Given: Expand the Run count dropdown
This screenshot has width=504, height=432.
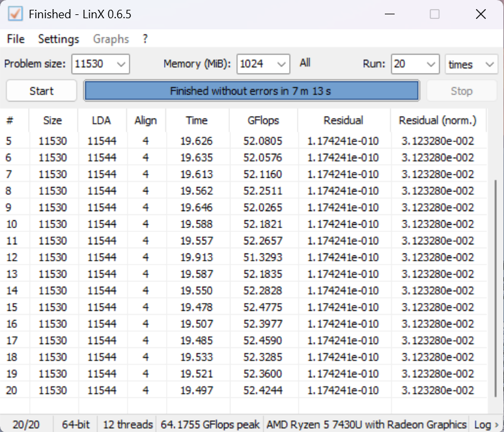Looking at the screenshot, I should (x=430, y=64).
